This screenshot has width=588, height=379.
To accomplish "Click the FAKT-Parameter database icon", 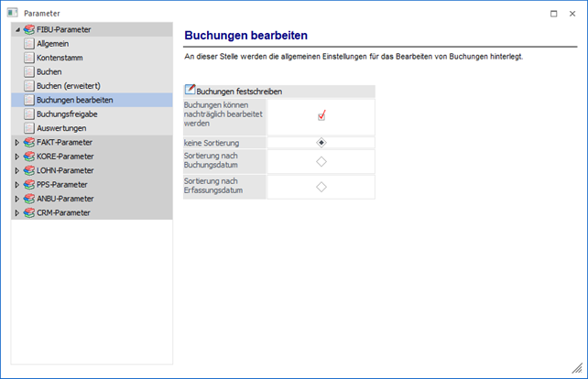I will click(x=29, y=143).
